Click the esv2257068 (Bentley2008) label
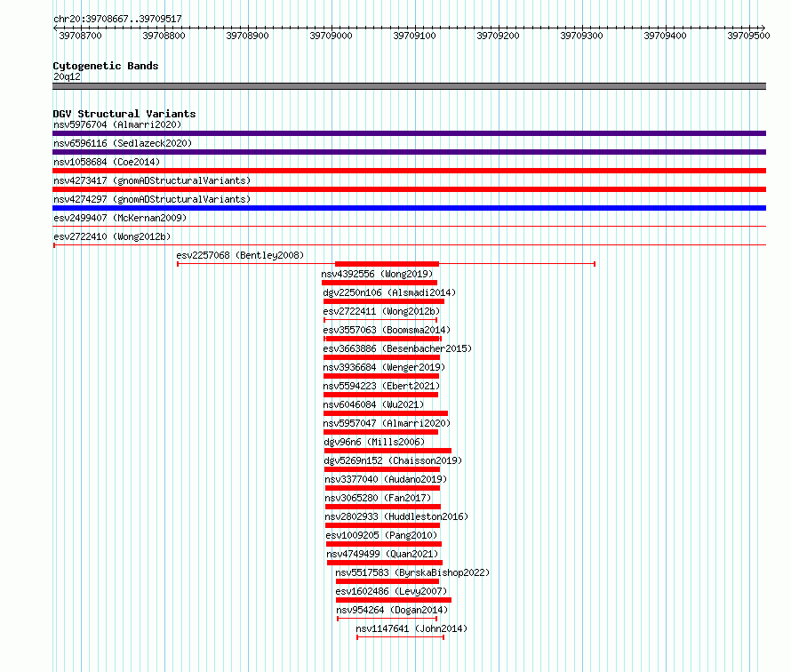The image size is (791, 672). point(240,255)
